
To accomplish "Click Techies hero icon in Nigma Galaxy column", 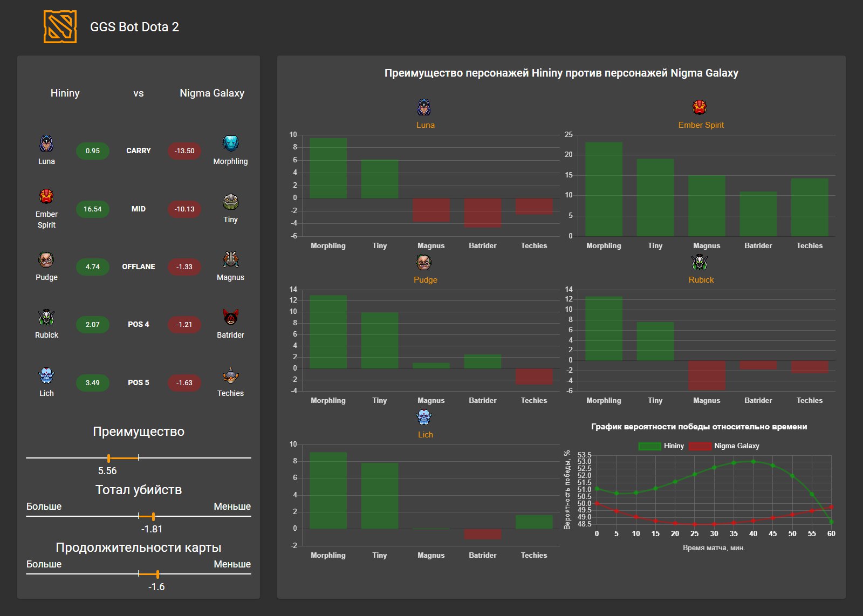I will coord(230,375).
